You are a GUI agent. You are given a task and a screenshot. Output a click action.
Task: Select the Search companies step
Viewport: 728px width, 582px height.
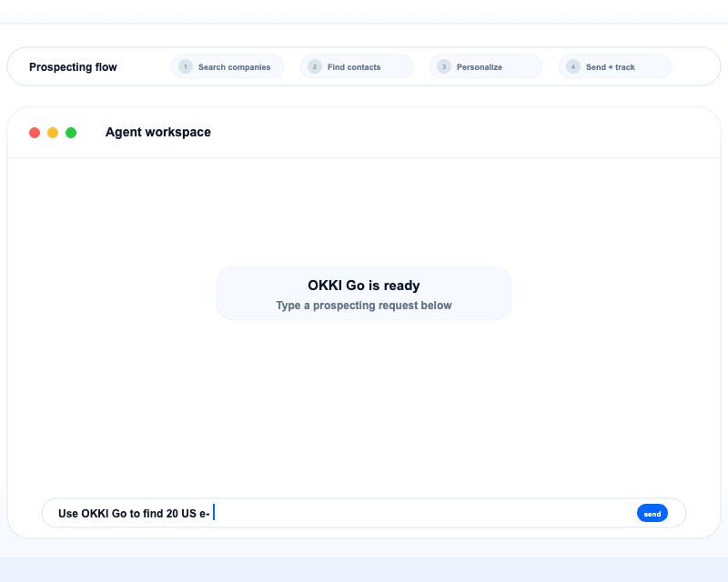click(x=227, y=66)
